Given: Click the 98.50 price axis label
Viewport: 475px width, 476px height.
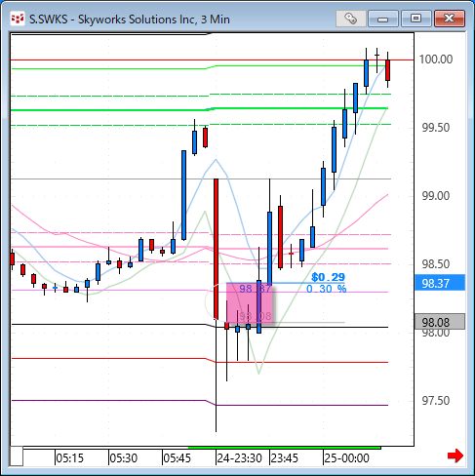Looking at the screenshot, I should [x=436, y=264].
